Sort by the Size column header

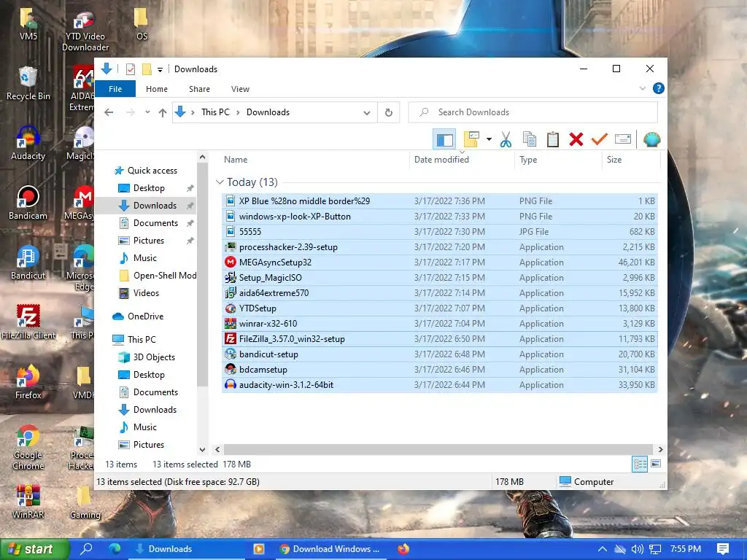631,160
